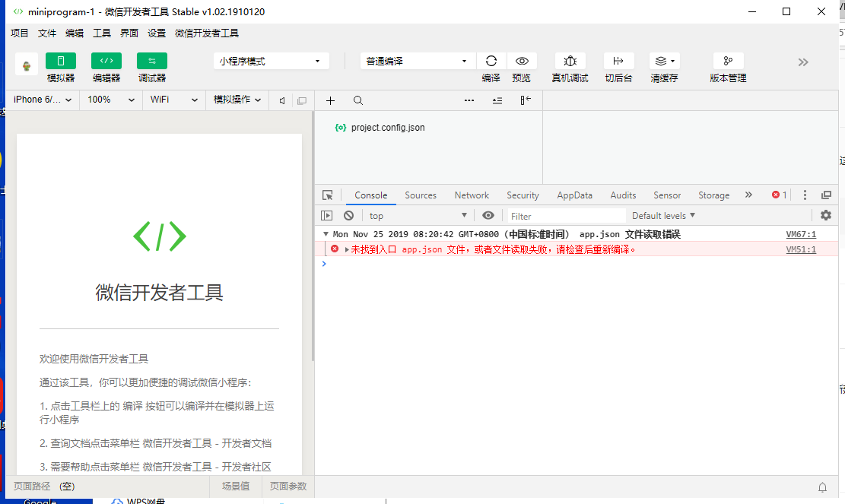The image size is (845, 504).
Task: Click the user avatar icon
Action: pos(27,65)
